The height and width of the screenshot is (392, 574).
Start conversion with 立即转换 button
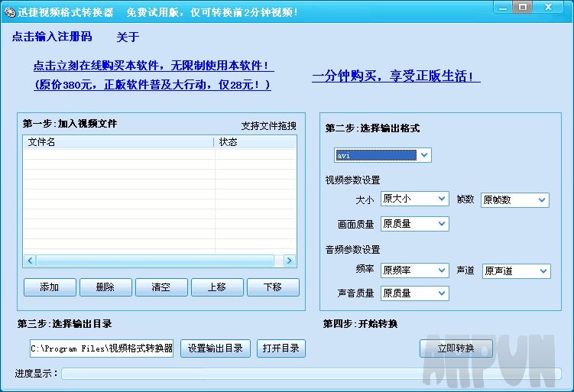click(x=456, y=348)
